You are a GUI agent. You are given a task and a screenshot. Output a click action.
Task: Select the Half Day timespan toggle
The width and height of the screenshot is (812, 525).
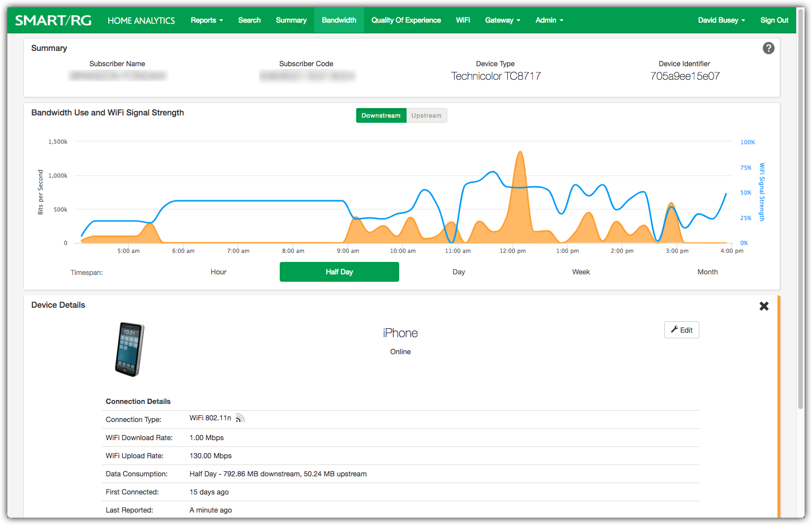tap(339, 272)
